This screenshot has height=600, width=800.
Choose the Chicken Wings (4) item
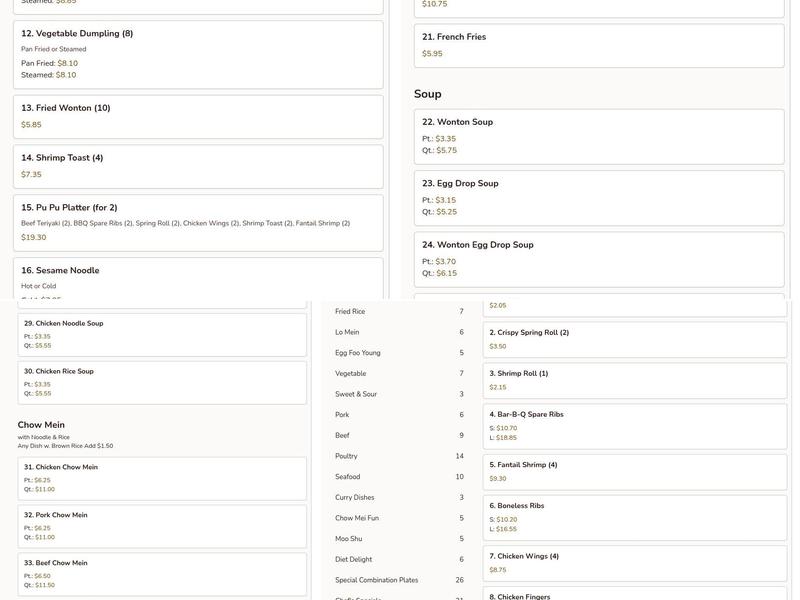(x=634, y=562)
